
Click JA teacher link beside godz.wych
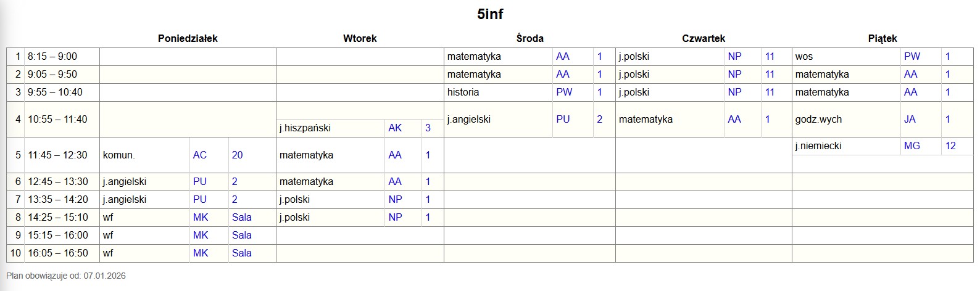(x=910, y=119)
